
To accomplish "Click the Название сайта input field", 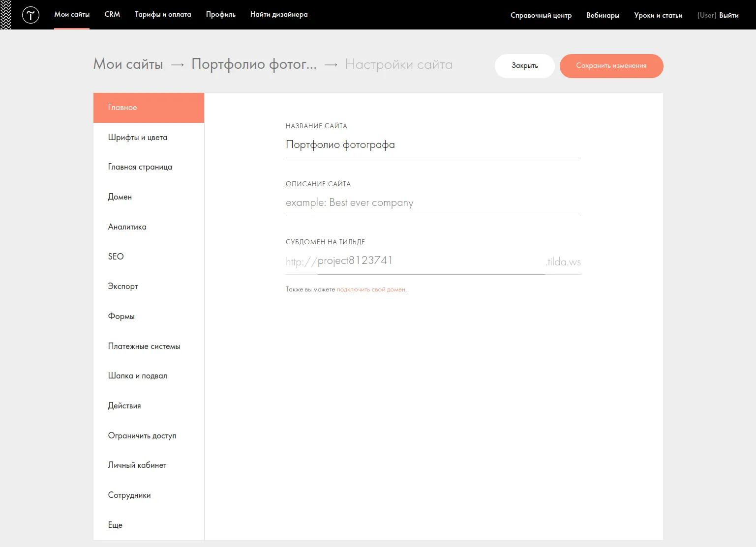I will 433,145.
